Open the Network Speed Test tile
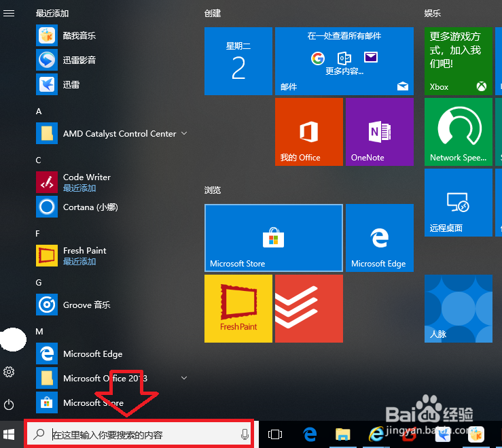Viewport: 502px width, 448px height. pyautogui.click(x=458, y=132)
